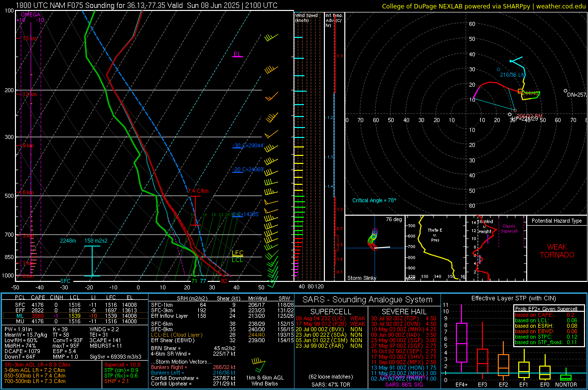Screen dimensions: 588x390
Task: Click the 216/36 LM hodograph label
Action: 512,75
